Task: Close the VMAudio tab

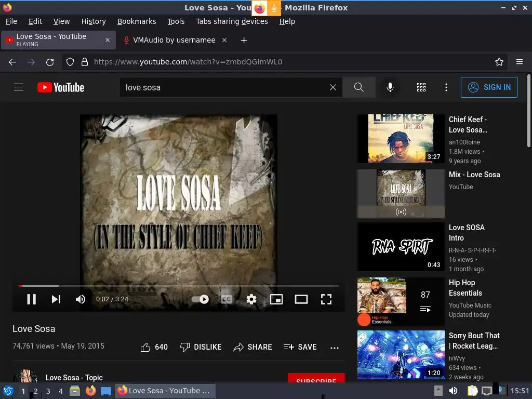Action: click(x=224, y=40)
